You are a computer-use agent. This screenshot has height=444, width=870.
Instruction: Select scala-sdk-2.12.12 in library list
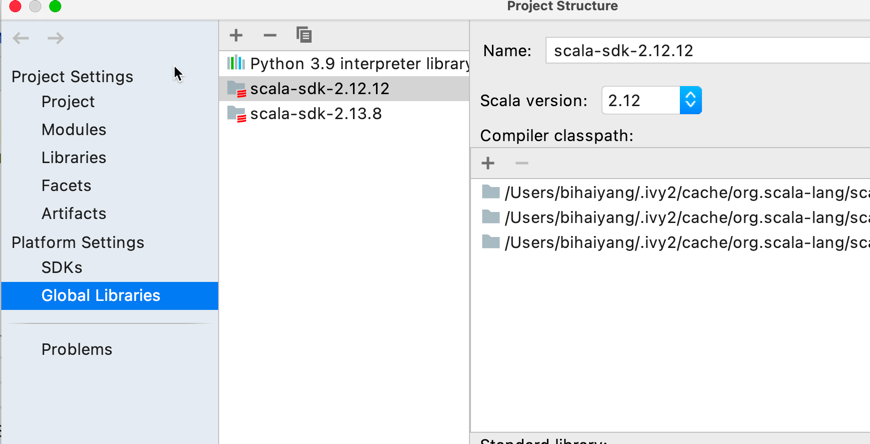click(344, 89)
